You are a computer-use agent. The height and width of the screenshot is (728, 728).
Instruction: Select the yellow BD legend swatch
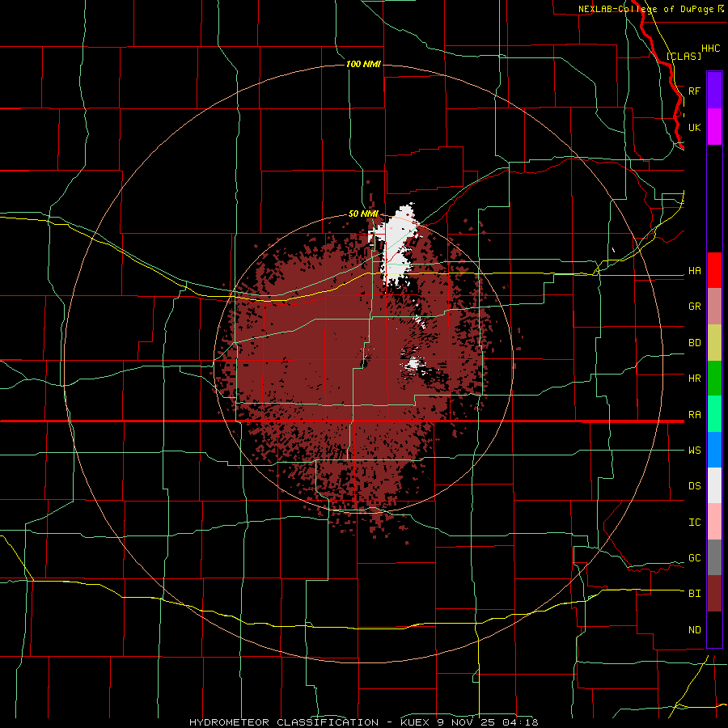714,343
